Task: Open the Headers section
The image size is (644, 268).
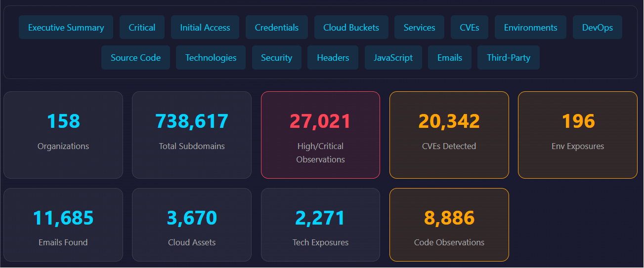Action: point(333,58)
